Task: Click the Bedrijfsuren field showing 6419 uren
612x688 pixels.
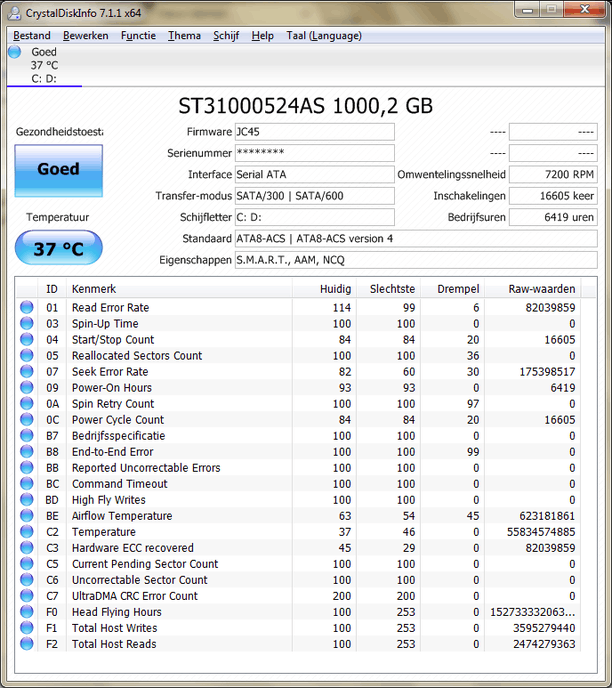Action: (553, 217)
